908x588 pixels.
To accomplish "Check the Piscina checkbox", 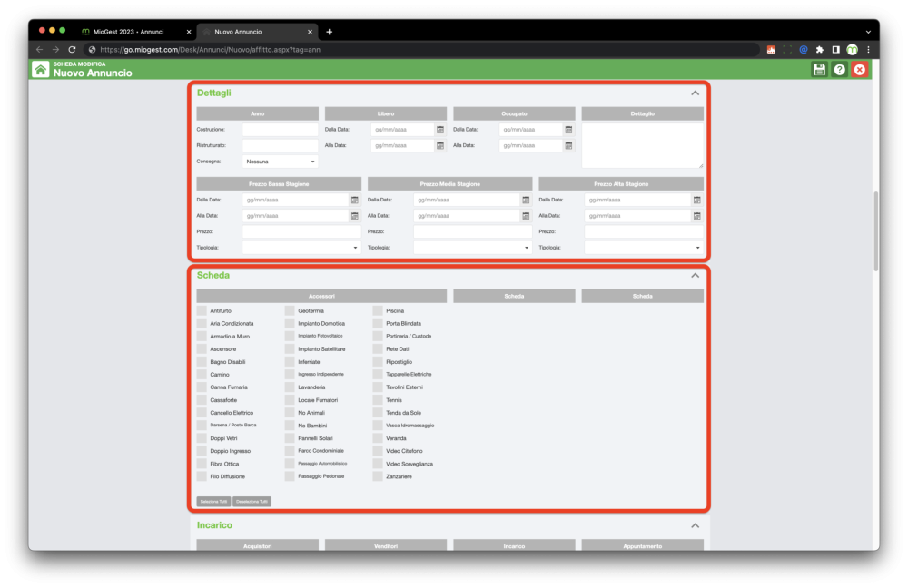I will [x=378, y=310].
